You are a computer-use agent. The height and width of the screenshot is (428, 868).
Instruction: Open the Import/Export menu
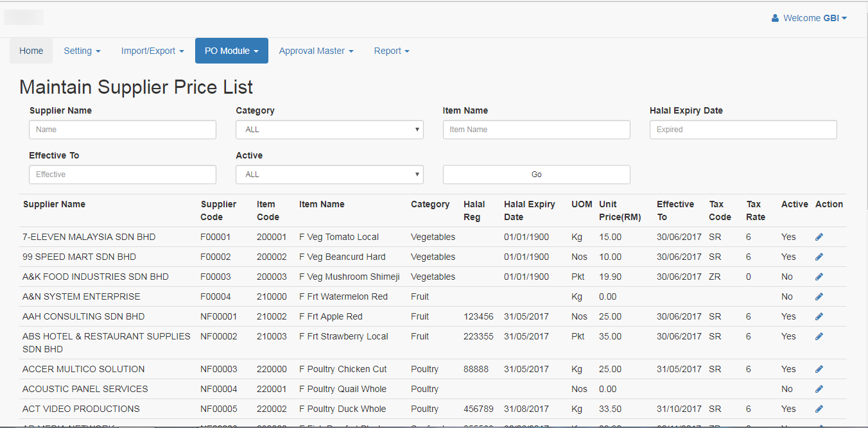(x=153, y=51)
